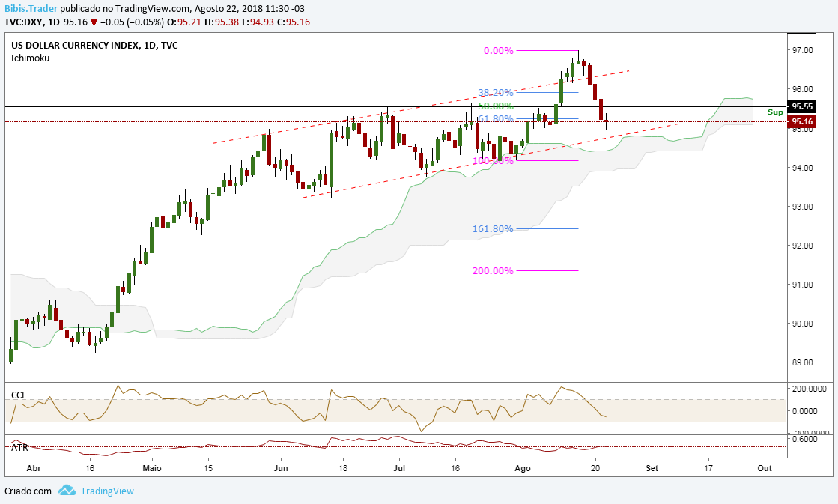Open the Bibis.Trader author link
This screenshot has height=504, width=838.
(31, 8)
